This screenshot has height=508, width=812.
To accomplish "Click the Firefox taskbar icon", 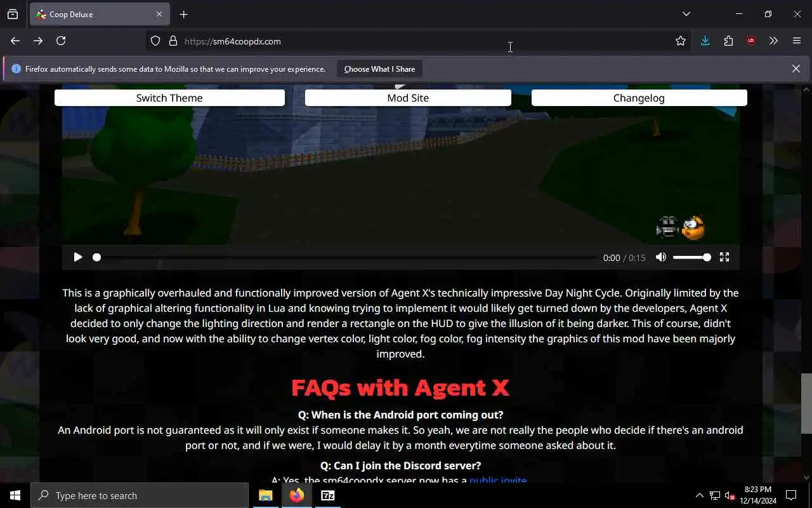I will (297, 495).
